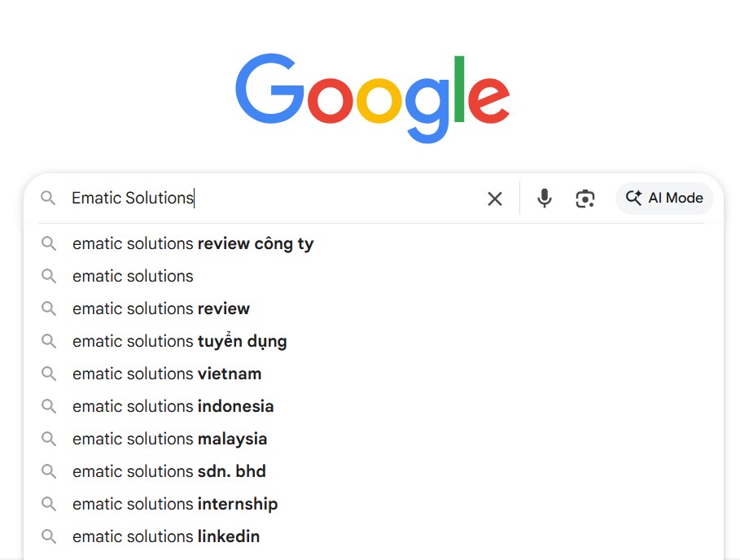Select 'ematic solutions sdn. bhd' suggestion
This screenshot has height=560, width=740.
pyautogui.click(x=169, y=471)
